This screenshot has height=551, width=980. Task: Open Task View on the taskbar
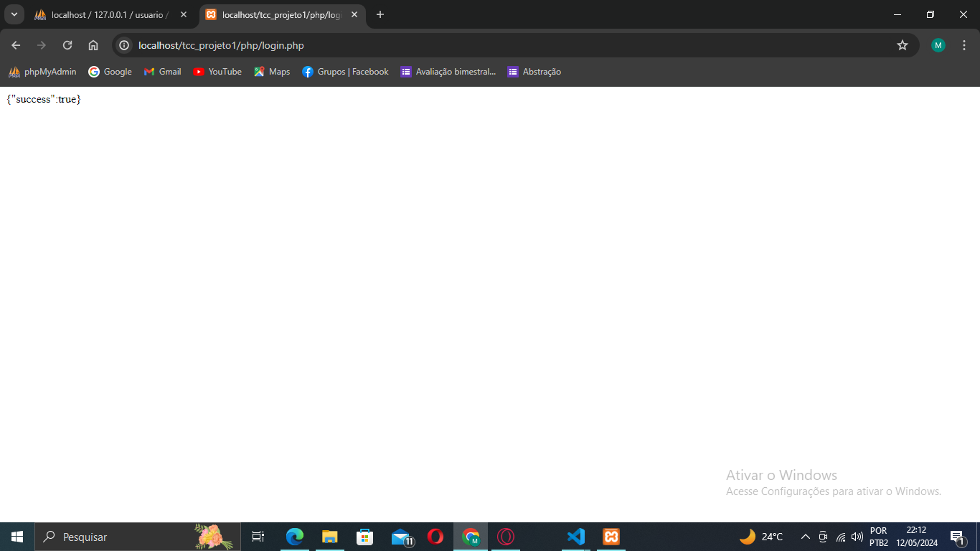(258, 537)
